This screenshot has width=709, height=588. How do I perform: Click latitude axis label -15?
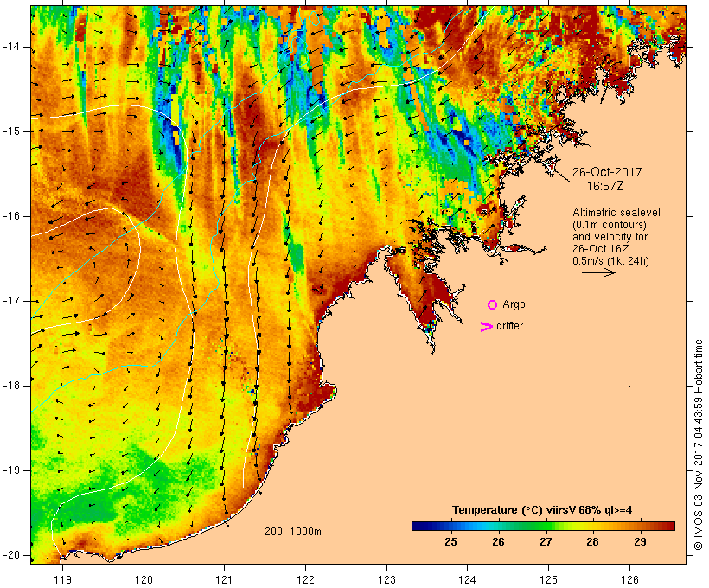[x=10, y=131]
